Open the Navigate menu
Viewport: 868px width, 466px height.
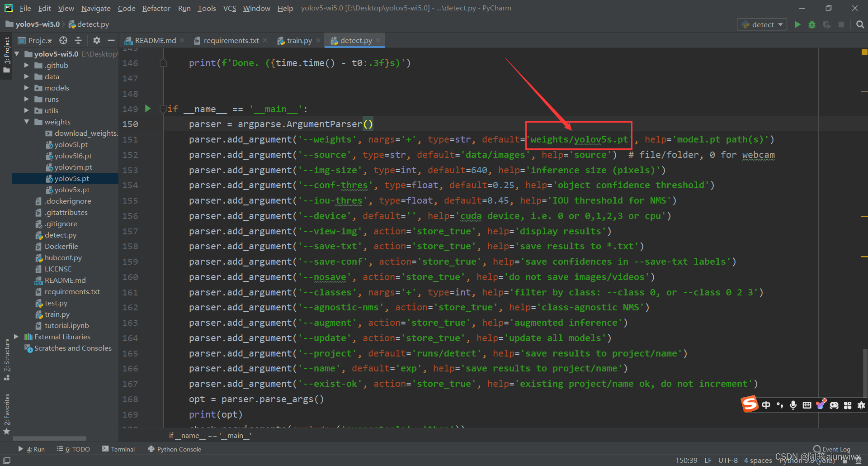pyautogui.click(x=96, y=8)
